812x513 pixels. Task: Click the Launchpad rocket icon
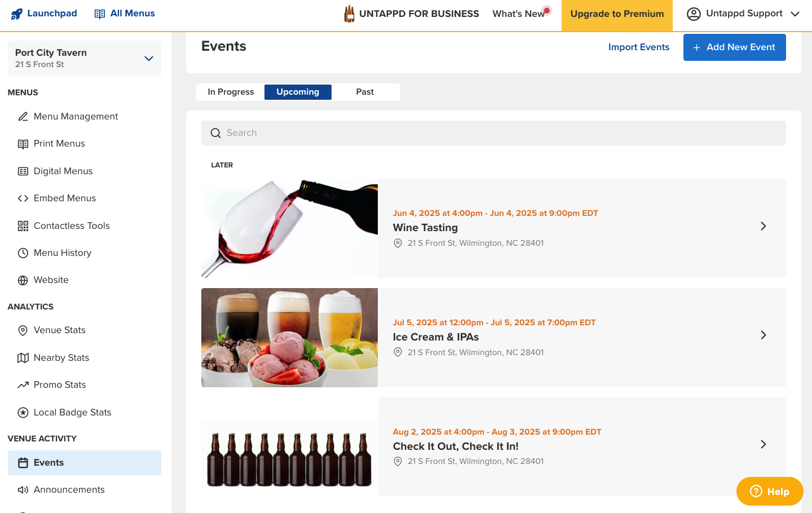17,14
